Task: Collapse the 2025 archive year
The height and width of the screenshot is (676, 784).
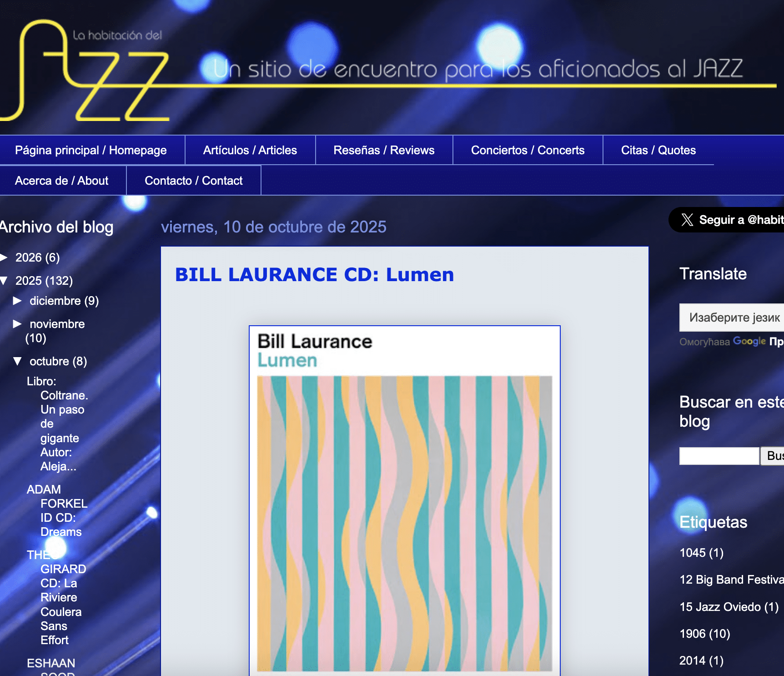Action: click(4, 281)
